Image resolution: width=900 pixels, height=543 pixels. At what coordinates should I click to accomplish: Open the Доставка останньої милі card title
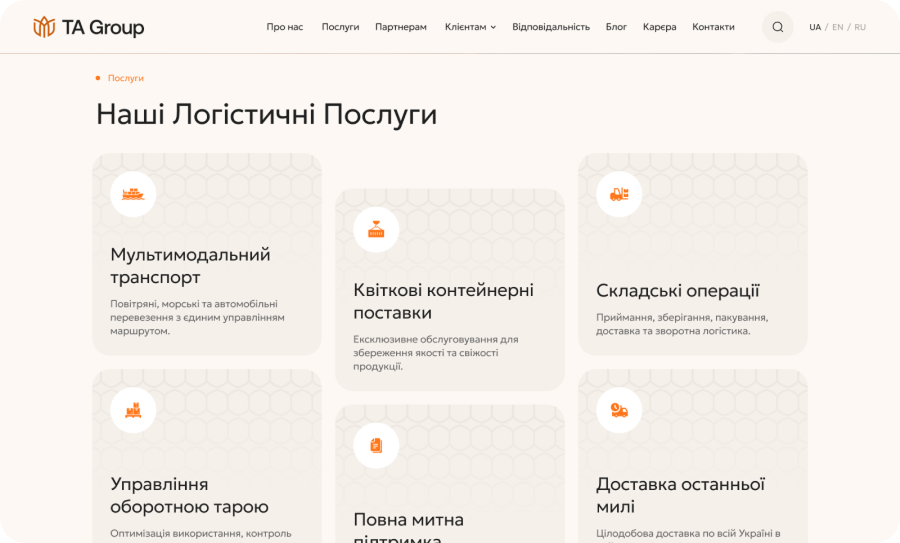(680, 495)
